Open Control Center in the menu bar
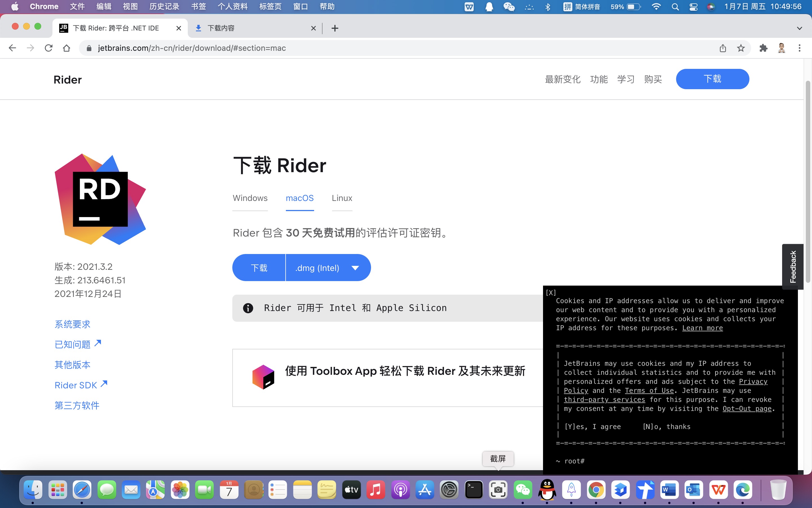 693,7
